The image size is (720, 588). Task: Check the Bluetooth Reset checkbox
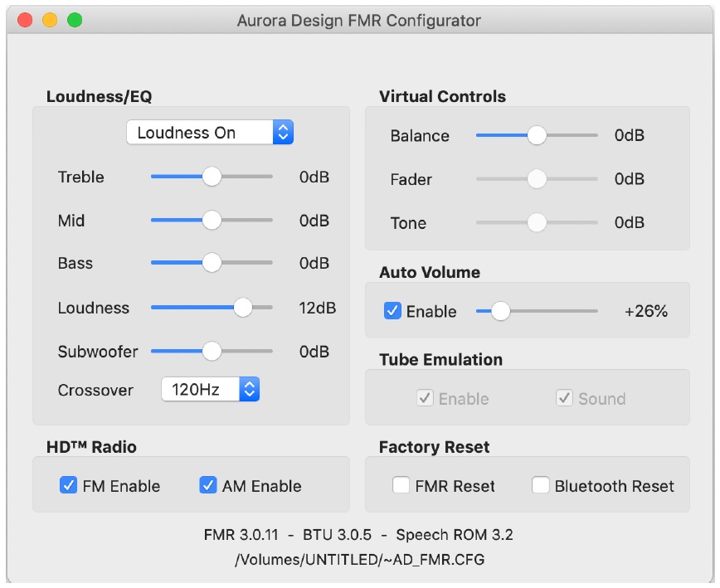541,486
